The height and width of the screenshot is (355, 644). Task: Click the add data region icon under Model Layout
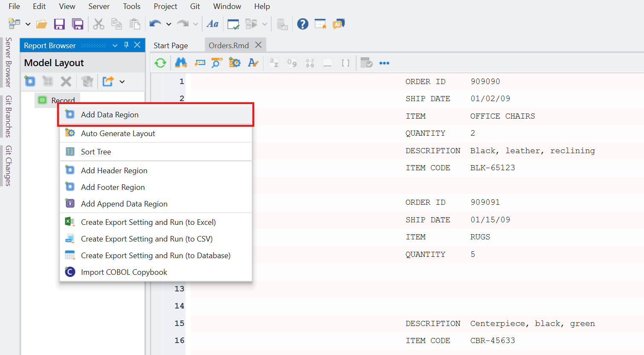click(x=30, y=81)
